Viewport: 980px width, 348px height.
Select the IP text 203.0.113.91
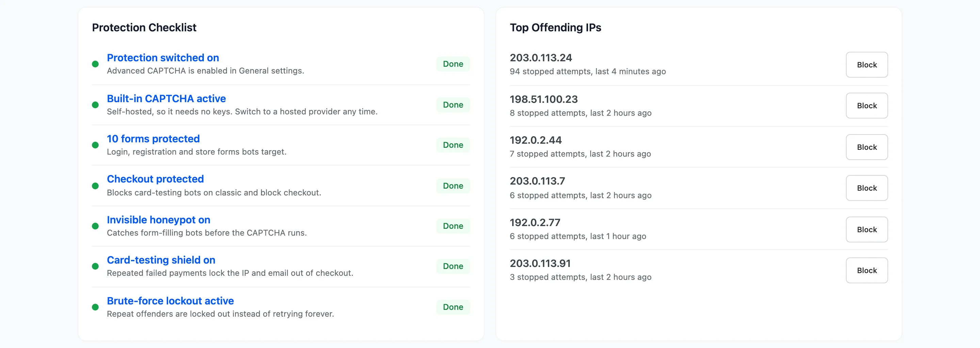click(540, 264)
